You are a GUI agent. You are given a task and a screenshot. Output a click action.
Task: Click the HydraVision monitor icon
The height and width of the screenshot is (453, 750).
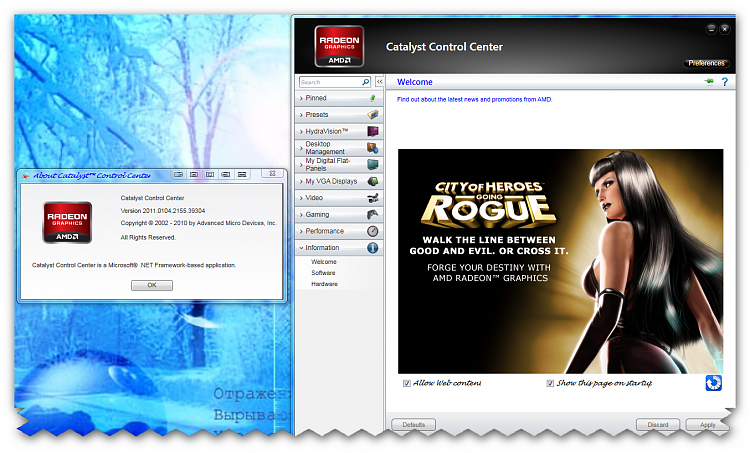click(x=373, y=131)
